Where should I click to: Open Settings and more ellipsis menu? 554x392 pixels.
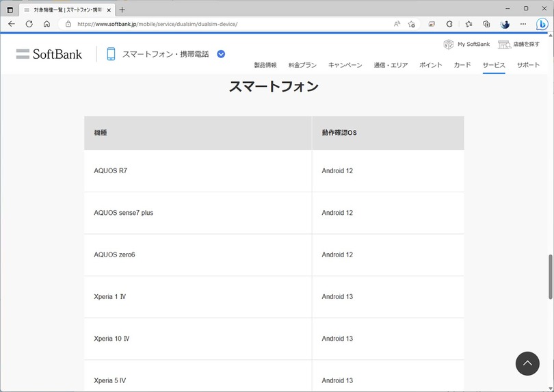click(x=523, y=24)
